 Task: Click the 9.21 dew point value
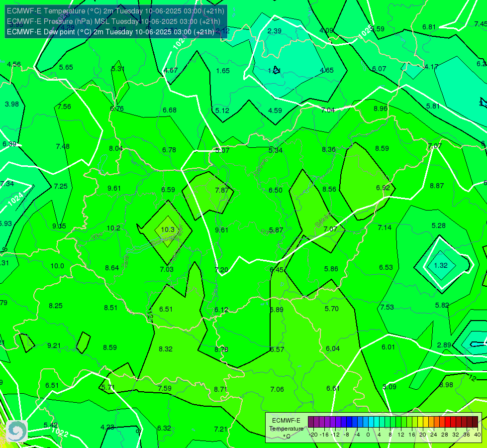tap(54, 345)
